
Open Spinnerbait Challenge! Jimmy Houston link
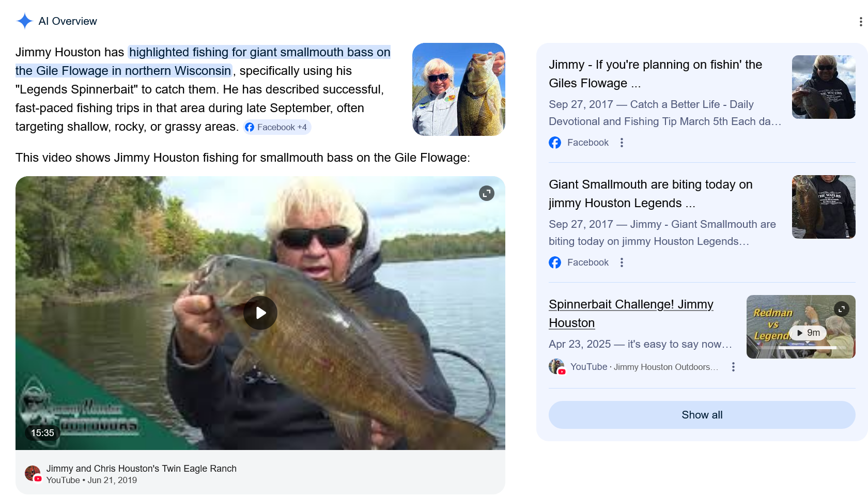[631, 314]
